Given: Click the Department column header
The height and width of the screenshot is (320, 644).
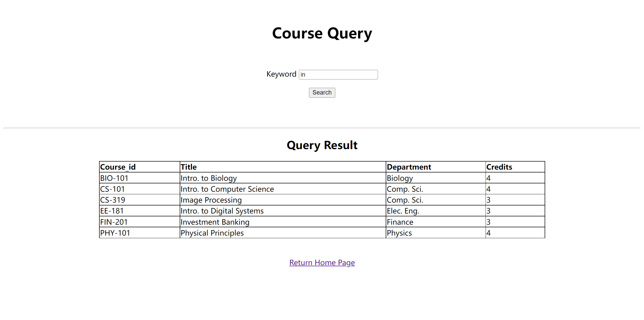Looking at the screenshot, I should [x=409, y=167].
